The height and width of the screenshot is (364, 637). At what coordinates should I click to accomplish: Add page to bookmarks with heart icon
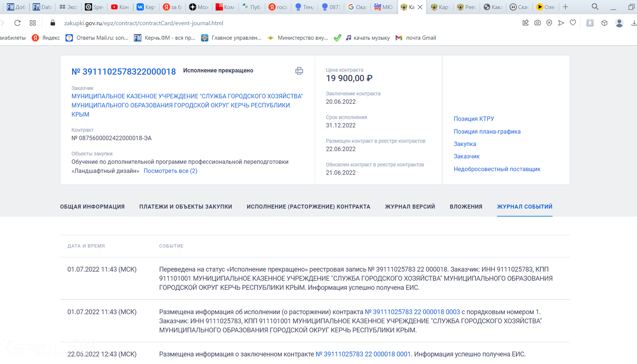coord(573,23)
